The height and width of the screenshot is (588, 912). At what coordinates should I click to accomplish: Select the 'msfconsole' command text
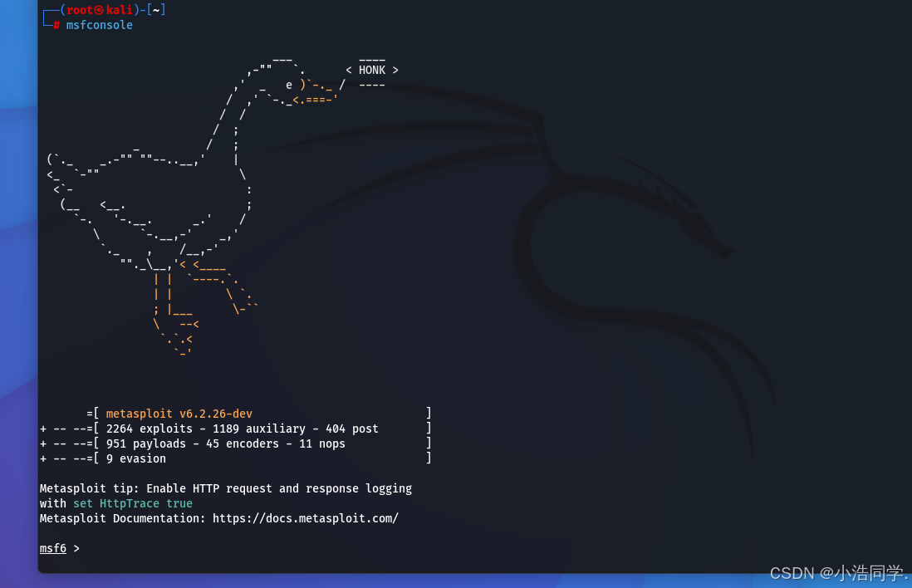coord(100,25)
